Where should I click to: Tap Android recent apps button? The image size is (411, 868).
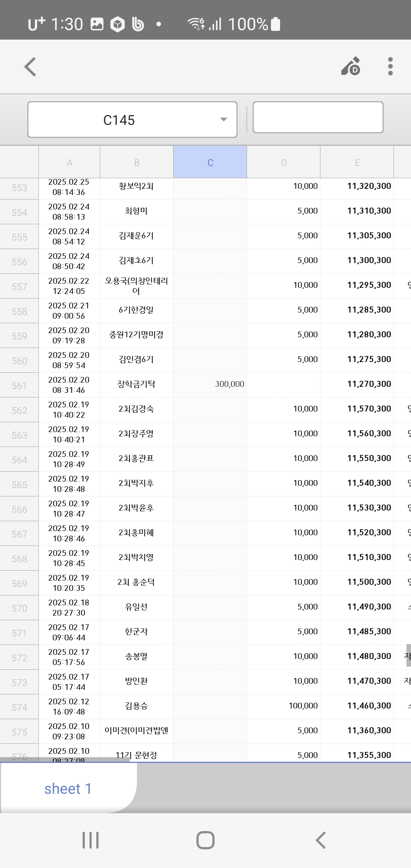coord(91,840)
